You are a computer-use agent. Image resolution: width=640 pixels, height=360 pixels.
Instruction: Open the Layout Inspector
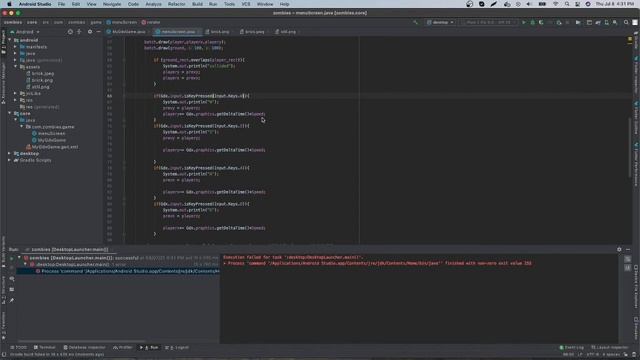[609, 347]
